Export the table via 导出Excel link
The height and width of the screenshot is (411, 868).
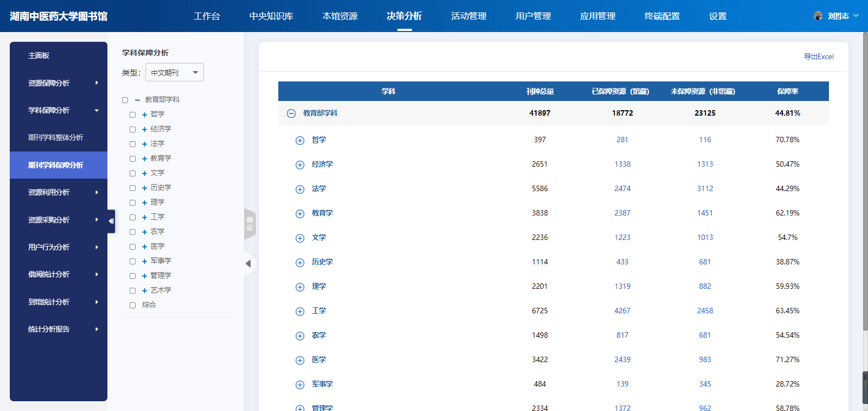pos(819,56)
